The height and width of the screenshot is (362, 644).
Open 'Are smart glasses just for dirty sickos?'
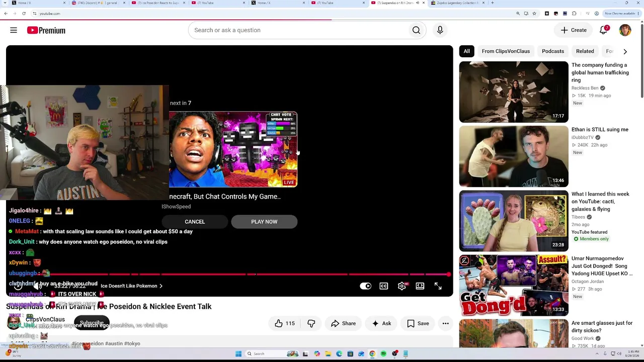(602, 327)
